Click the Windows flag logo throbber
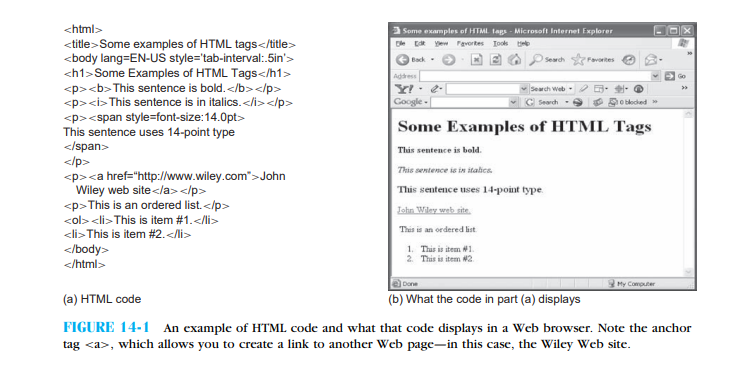The image size is (736, 366). coord(683,43)
